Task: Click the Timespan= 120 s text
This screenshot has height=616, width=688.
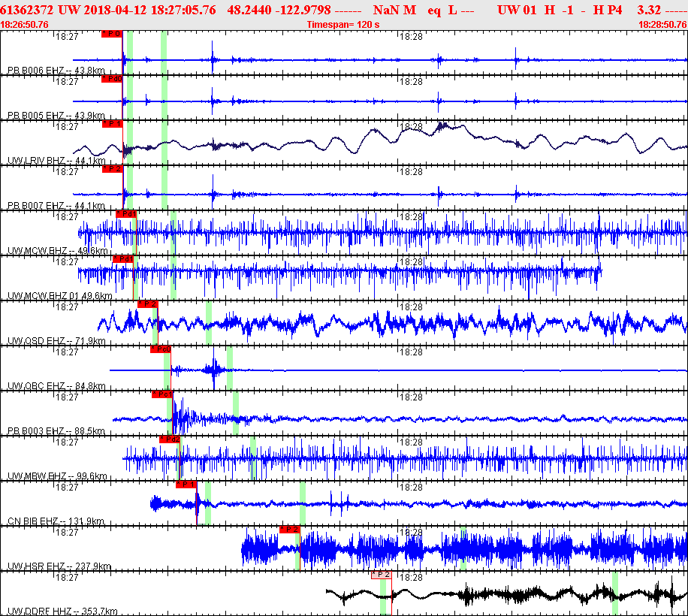Action: tap(343, 25)
